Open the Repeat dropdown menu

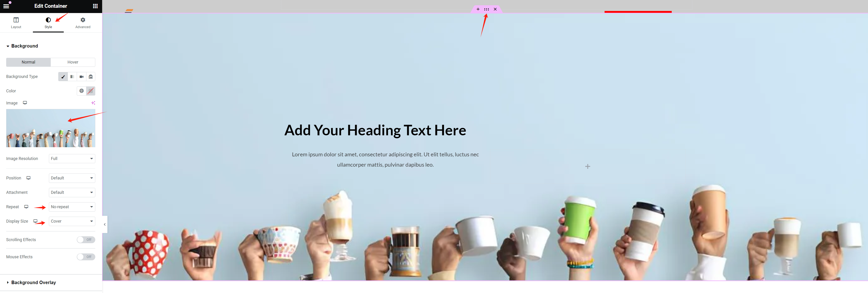[72, 207]
